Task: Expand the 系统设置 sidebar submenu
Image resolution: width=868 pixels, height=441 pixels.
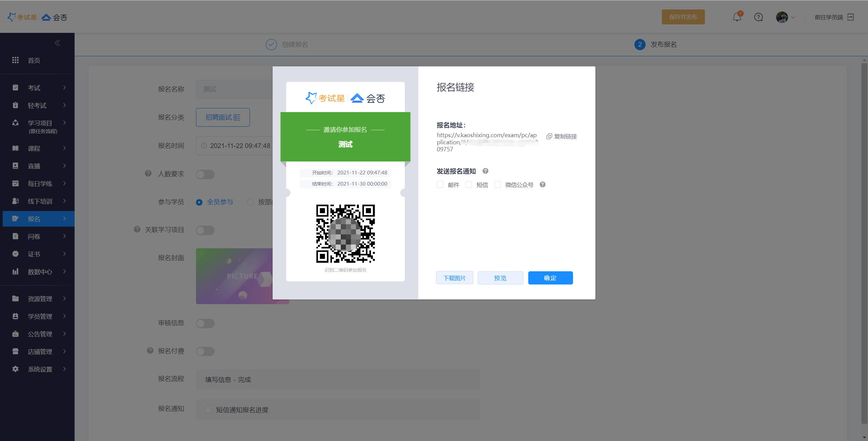Action: tap(40, 369)
